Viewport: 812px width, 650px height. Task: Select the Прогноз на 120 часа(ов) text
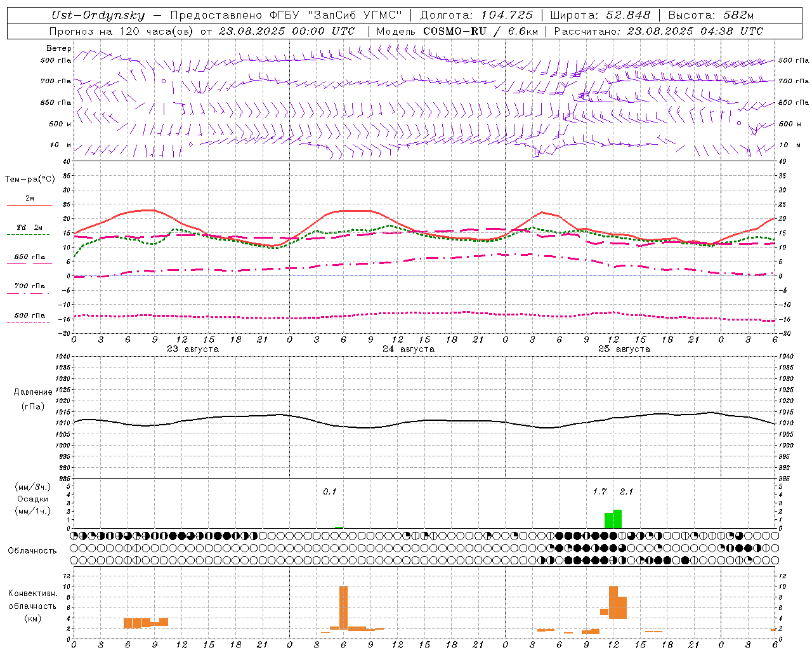tap(122, 31)
